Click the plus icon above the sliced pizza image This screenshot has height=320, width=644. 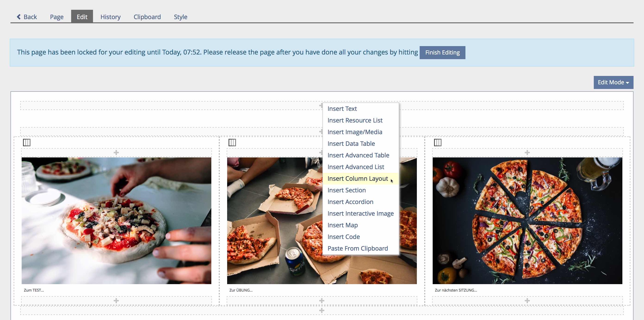527,153
